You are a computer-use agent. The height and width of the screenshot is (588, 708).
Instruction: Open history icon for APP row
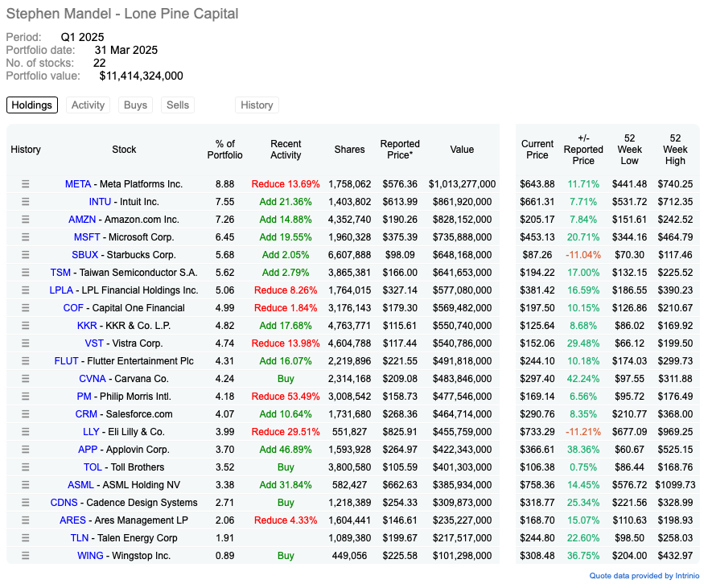coord(25,450)
